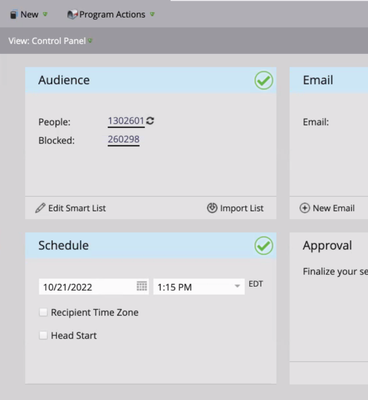The height and width of the screenshot is (400, 368).
Task: Refresh the People count icon
Action: coord(150,121)
